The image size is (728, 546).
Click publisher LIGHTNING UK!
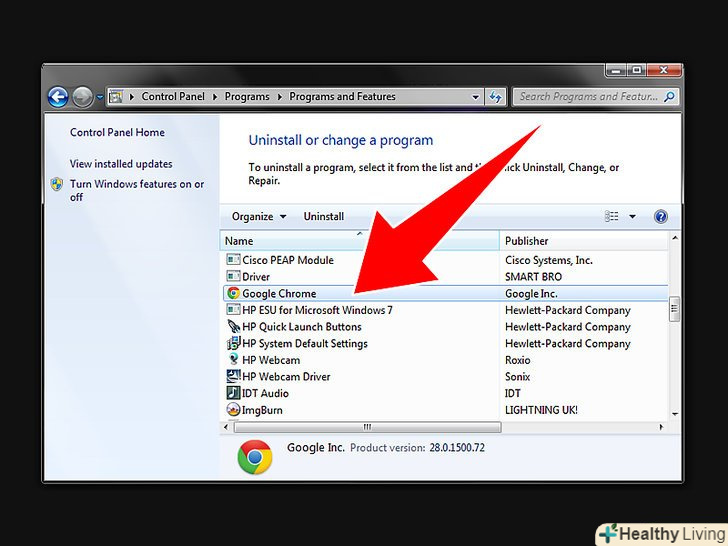pyautogui.click(x=541, y=410)
